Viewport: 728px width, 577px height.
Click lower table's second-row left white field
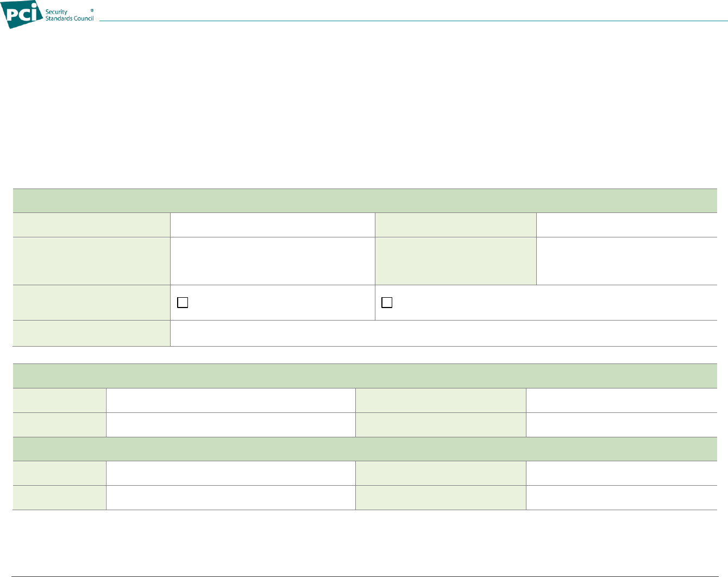coord(230,425)
